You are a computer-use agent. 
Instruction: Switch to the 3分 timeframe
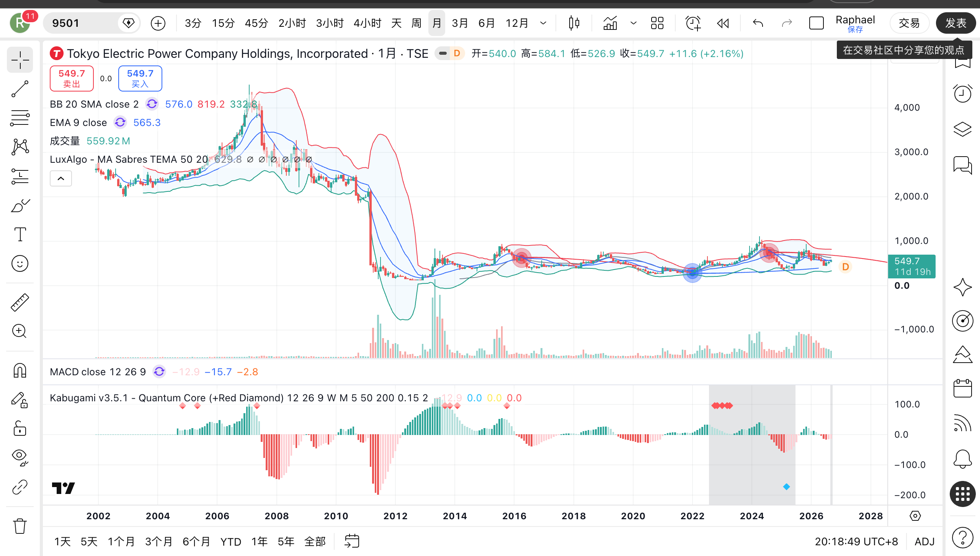pos(193,23)
